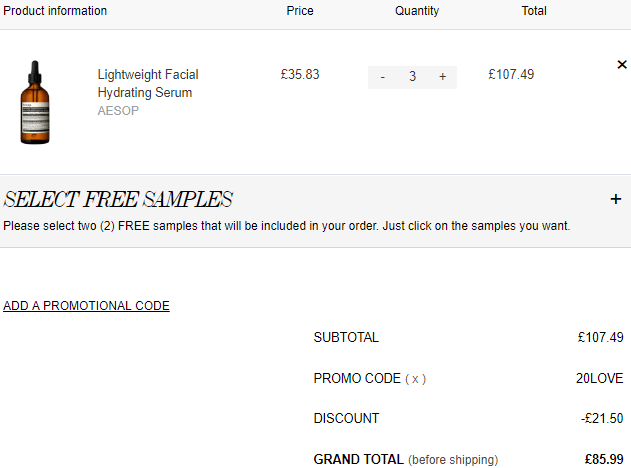
Task: Open the Lightweight Facial Hydrating Serum product link
Action: [x=148, y=83]
